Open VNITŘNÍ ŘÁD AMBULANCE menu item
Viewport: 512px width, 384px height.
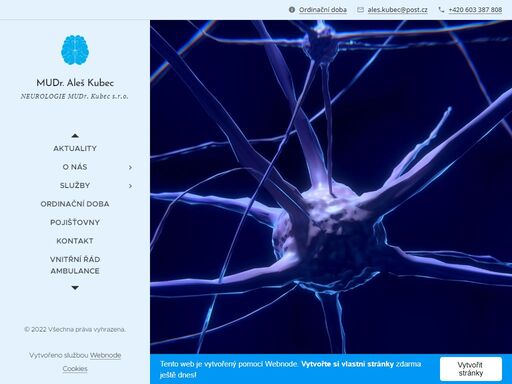pyautogui.click(x=75, y=265)
